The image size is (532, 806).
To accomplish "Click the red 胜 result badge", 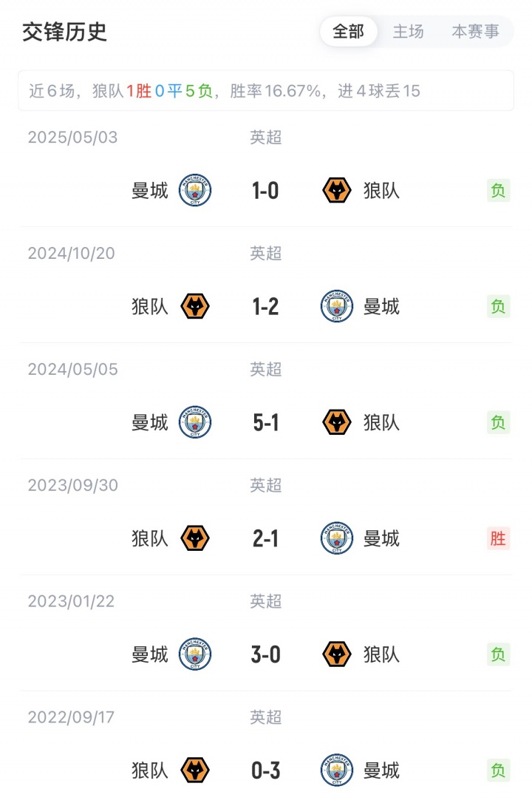I will (x=499, y=538).
